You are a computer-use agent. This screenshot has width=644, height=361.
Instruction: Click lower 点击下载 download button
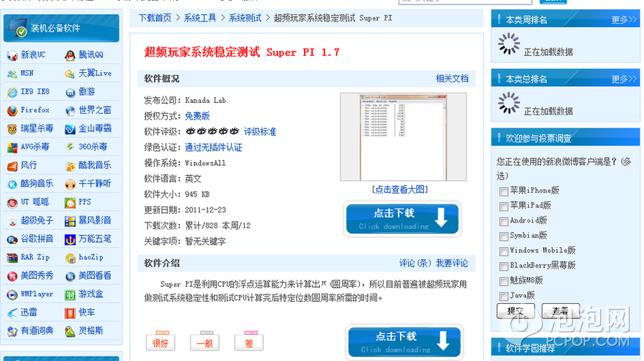(404, 342)
